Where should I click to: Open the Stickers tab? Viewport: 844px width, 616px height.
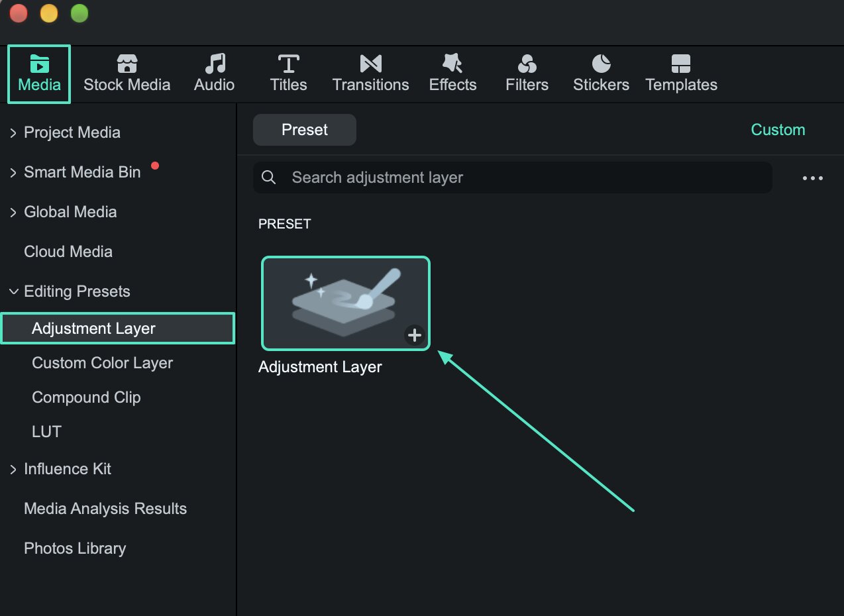click(601, 74)
